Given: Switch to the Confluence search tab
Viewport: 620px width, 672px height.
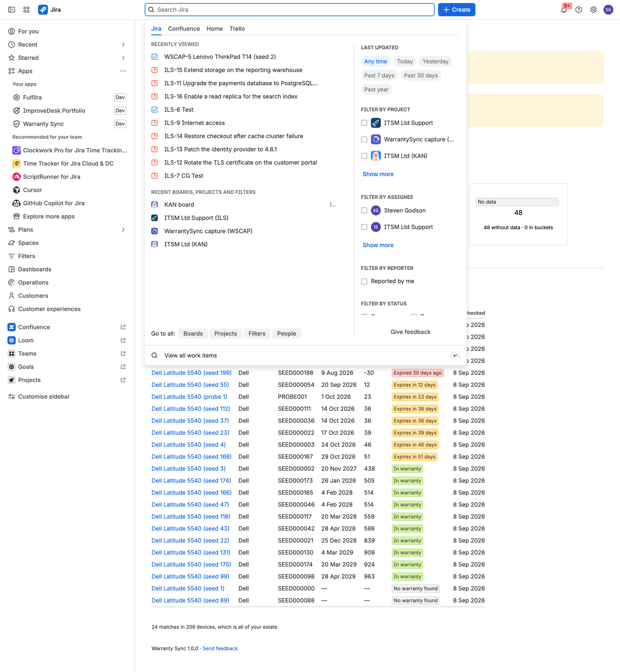Looking at the screenshot, I should click(x=184, y=29).
